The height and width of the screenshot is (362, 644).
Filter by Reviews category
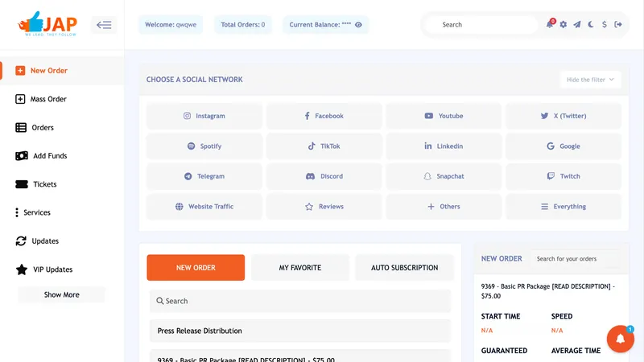click(324, 207)
